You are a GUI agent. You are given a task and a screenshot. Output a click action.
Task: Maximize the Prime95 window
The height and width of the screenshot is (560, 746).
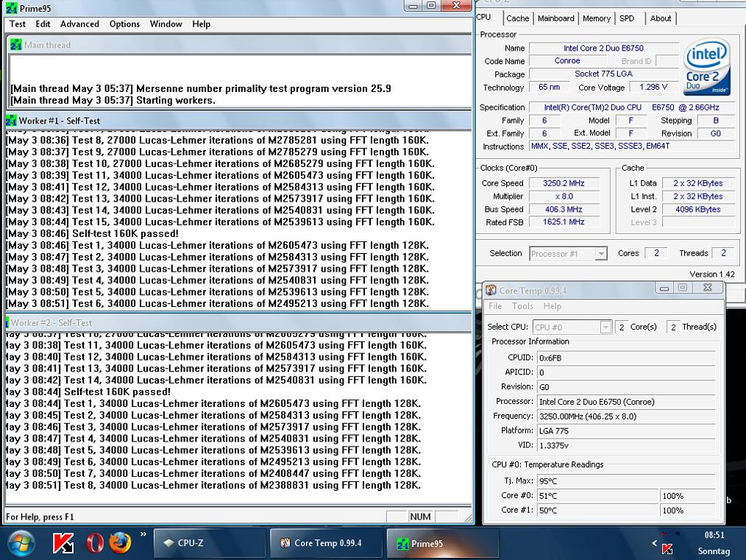pyautogui.click(x=431, y=5)
